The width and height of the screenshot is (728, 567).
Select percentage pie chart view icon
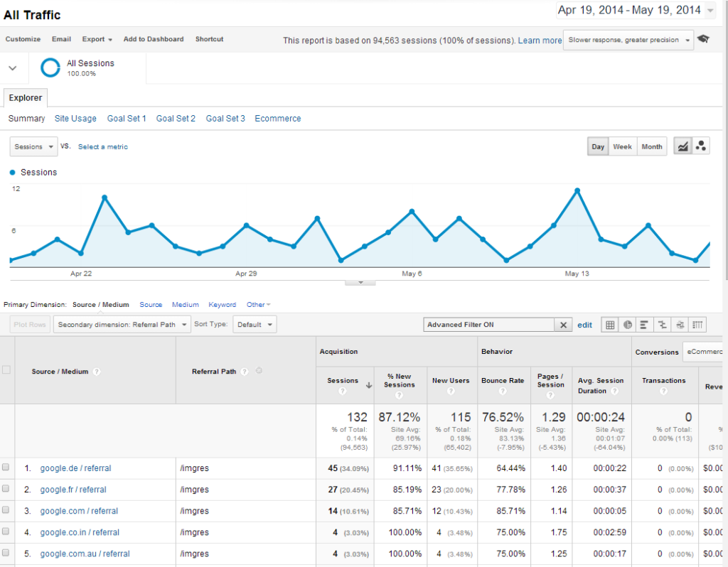pyautogui.click(x=628, y=325)
